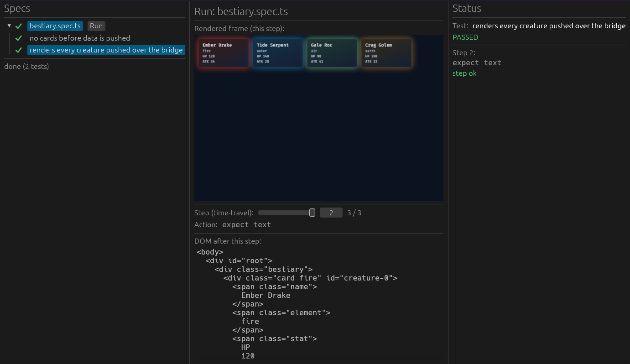This screenshot has width=630, height=364.
Task: Click the 'Step 2:' label in Status panel
Action: click(x=464, y=53)
